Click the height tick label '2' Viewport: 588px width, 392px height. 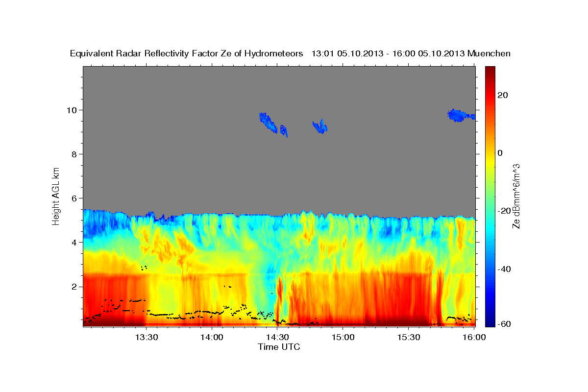coord(75,286)
